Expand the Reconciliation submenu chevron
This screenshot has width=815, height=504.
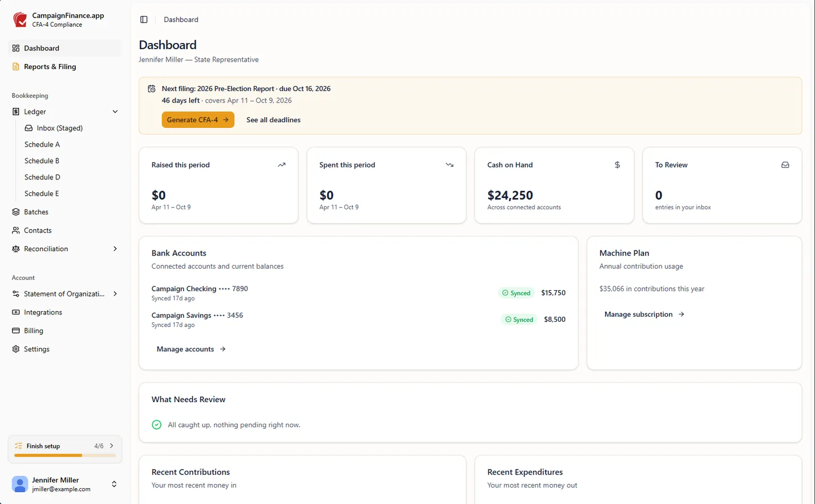coord(115,249)
